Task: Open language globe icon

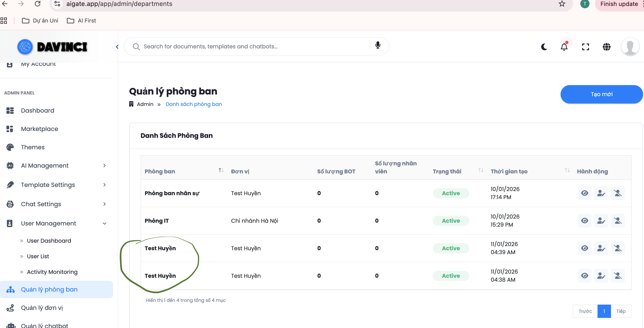Action: tap(606, 47)
